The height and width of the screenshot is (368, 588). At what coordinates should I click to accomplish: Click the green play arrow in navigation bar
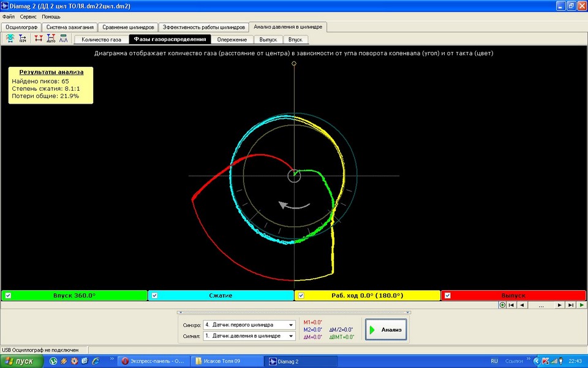pyautogui.click(x=581, y=305)
